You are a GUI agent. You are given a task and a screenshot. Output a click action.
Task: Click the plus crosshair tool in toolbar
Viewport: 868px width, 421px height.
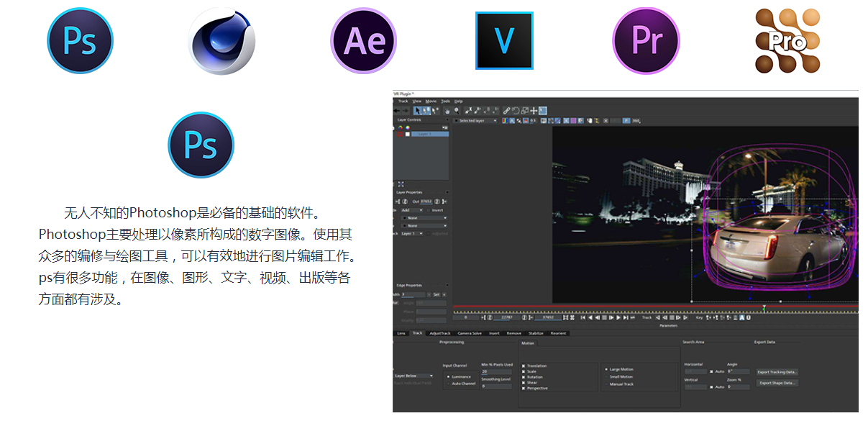[x=534, y=111]
